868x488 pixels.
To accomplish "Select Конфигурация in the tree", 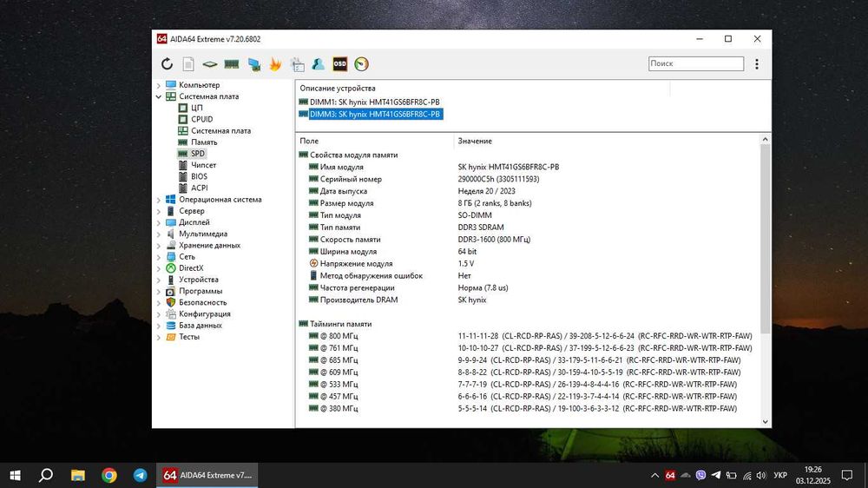I will point(204,314).
